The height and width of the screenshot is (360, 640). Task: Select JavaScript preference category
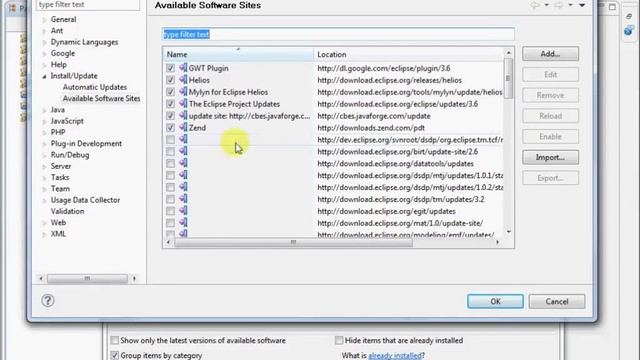[67, 121]
